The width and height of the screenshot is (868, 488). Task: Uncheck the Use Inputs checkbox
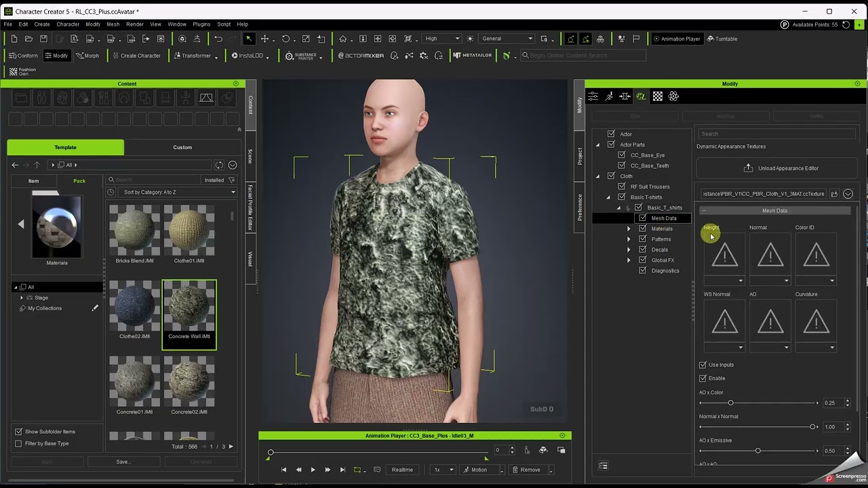(703, 365)
